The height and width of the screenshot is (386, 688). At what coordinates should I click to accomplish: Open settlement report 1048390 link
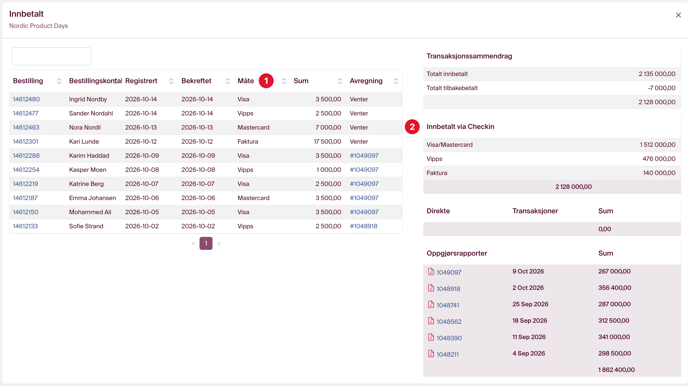pyautogui.click(x=449, y=338)
